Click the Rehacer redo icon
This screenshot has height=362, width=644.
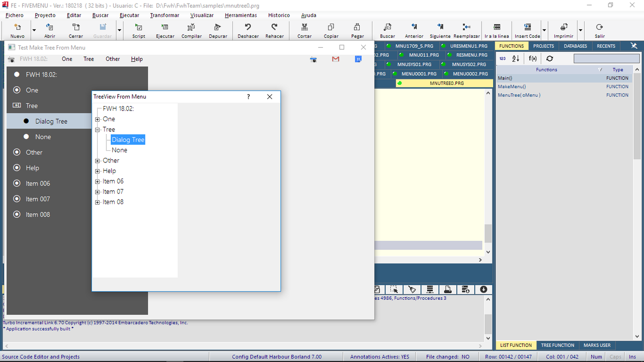pos(274,27)
